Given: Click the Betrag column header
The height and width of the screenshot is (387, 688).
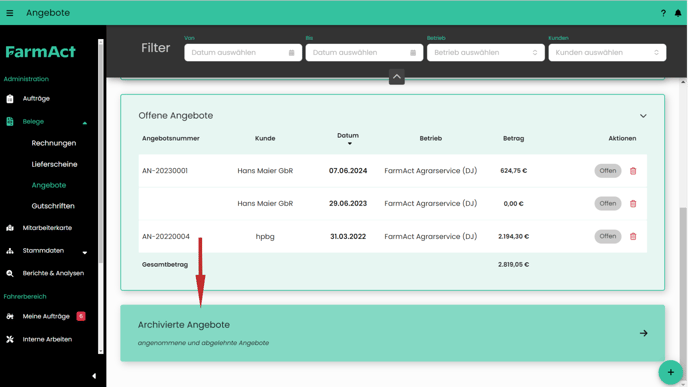Looking at the screenshot, I should 513,138.
